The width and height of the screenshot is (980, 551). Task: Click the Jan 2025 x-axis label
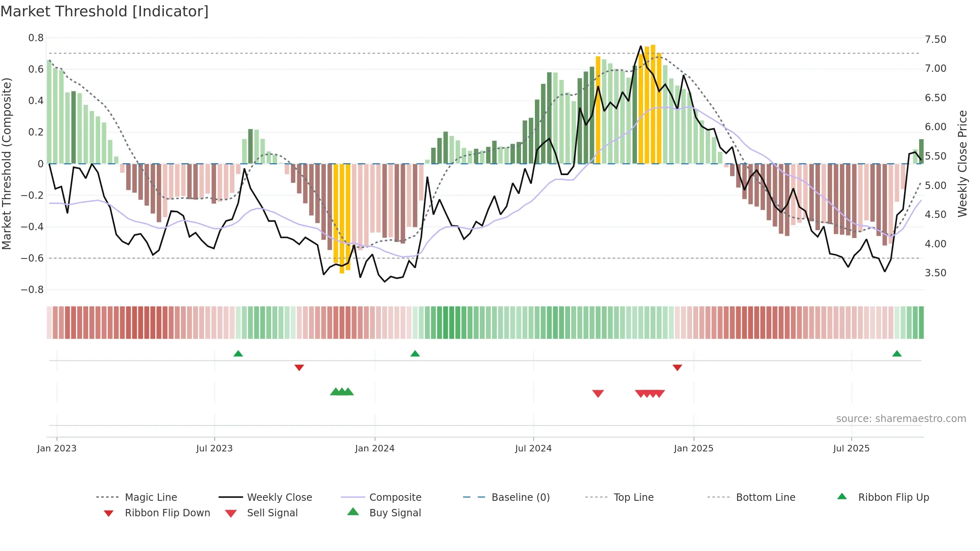point(694,448)
